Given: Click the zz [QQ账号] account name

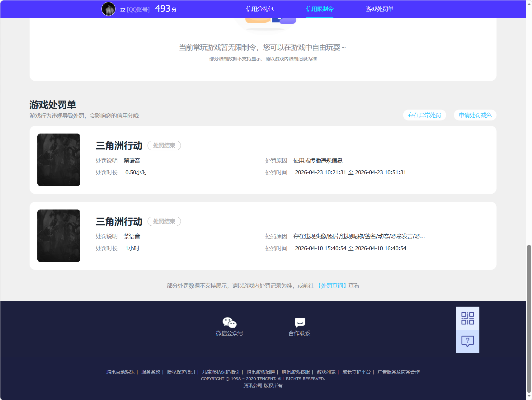Looking at the screenshot, I should coord(135,10).
